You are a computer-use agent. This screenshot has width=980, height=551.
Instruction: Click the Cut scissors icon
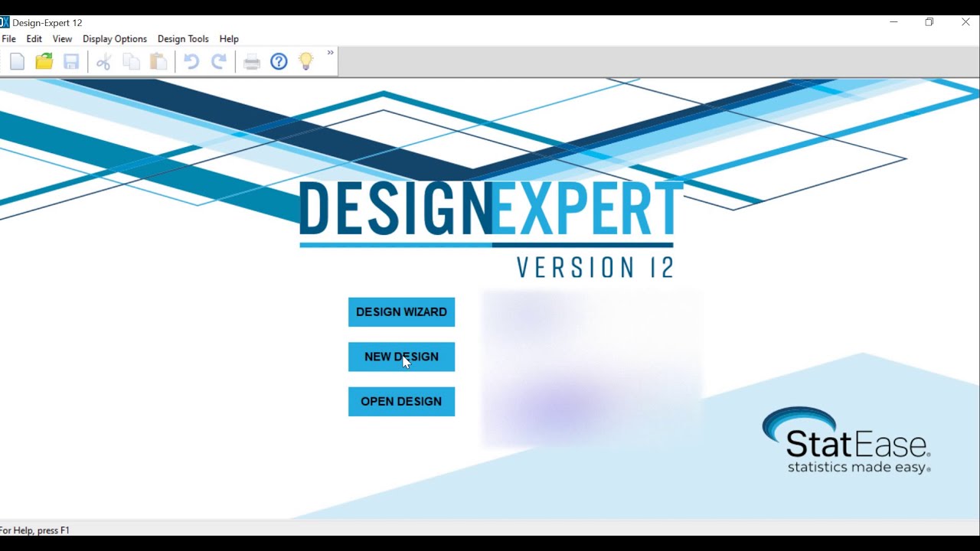click(x=104, y=62)
